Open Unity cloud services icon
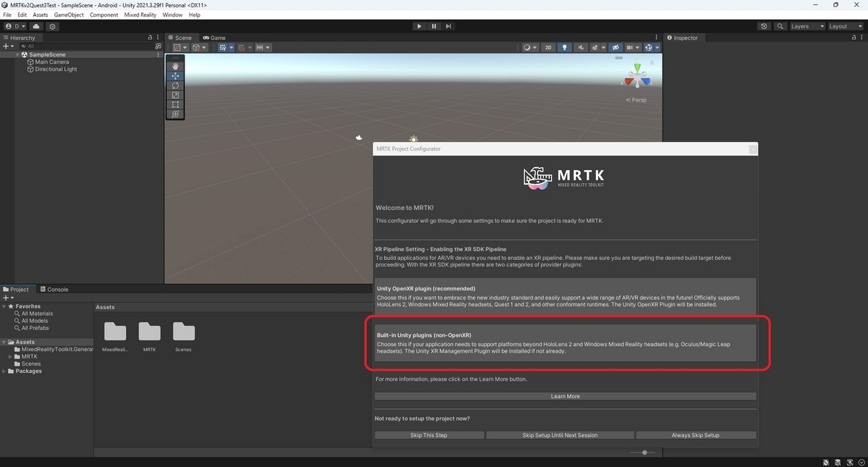Screen dimensions: 868x467 point(36,26)
